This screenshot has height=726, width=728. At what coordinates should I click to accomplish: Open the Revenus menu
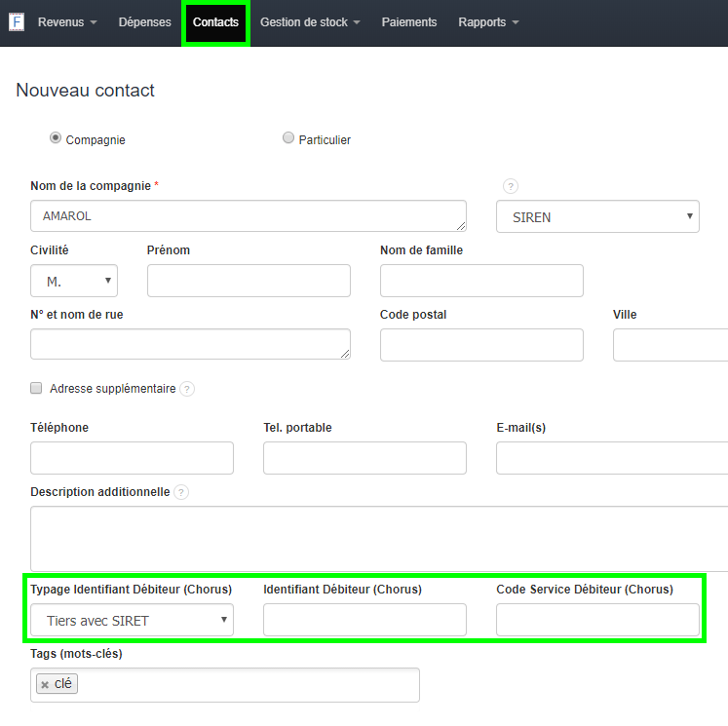point(67,22)
